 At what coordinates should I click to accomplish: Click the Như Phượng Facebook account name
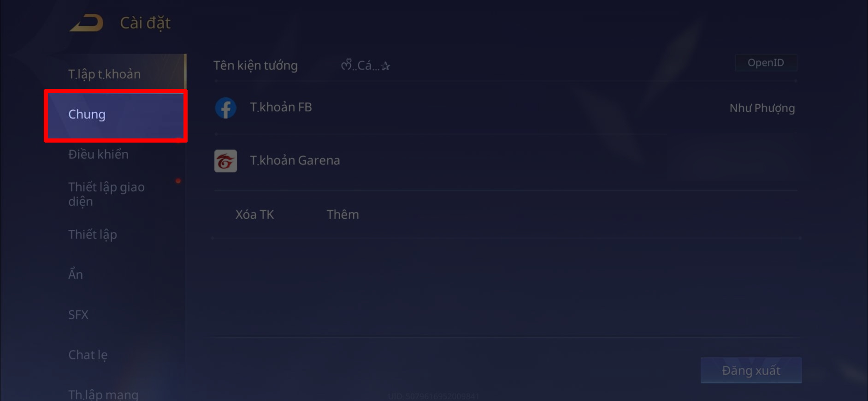pos(762,108)
